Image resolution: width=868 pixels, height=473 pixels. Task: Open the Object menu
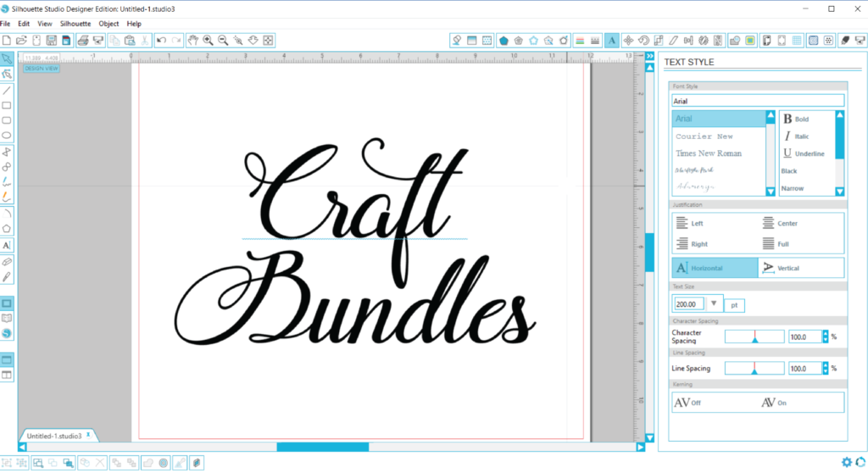click(x=108, y=24)
